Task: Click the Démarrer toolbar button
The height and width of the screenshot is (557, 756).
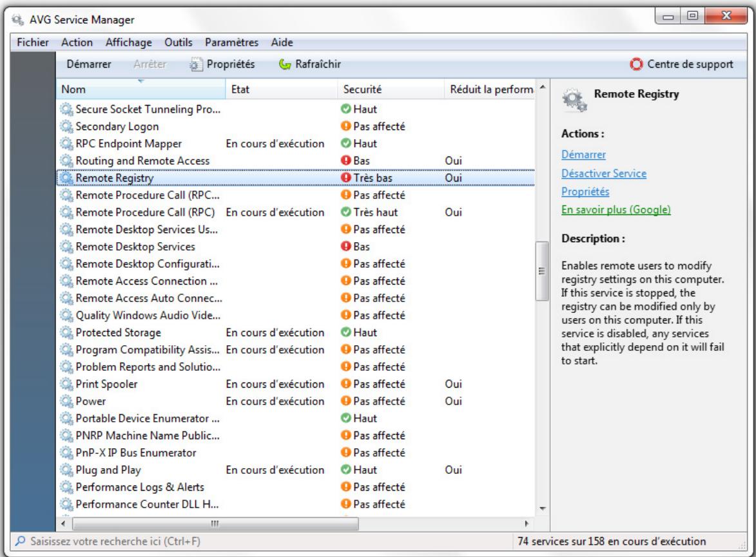Action: tap(89, 64)
